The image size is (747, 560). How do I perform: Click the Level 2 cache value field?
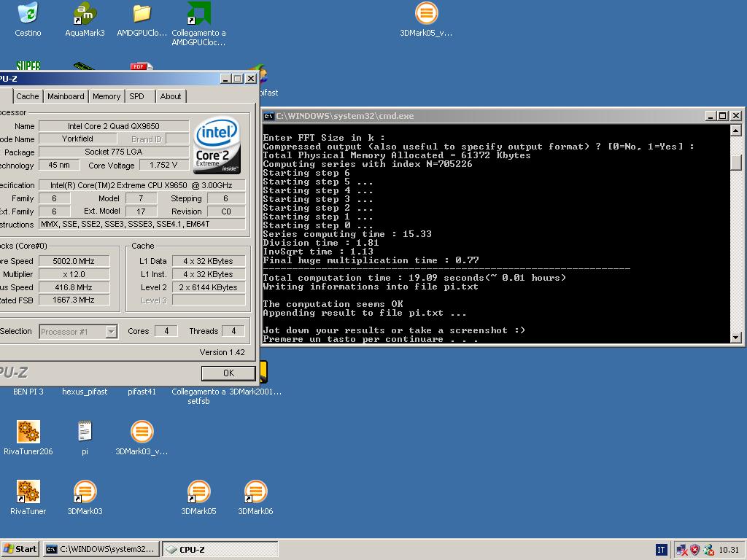208,287
